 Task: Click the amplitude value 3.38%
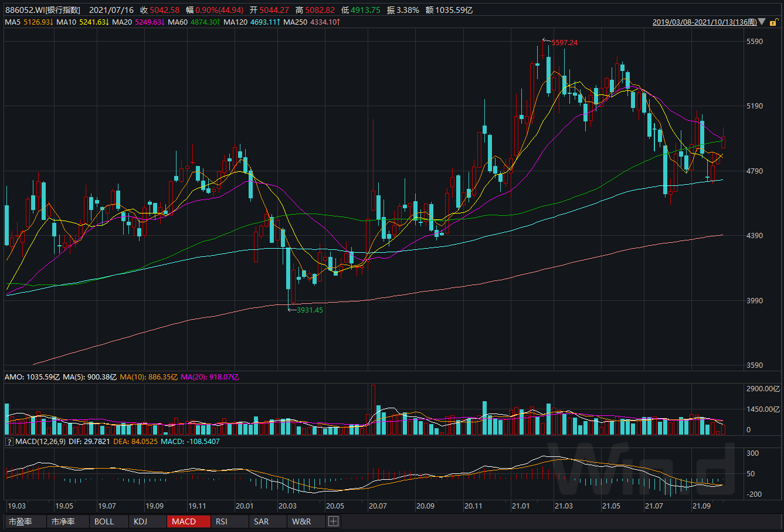[408, 10]
